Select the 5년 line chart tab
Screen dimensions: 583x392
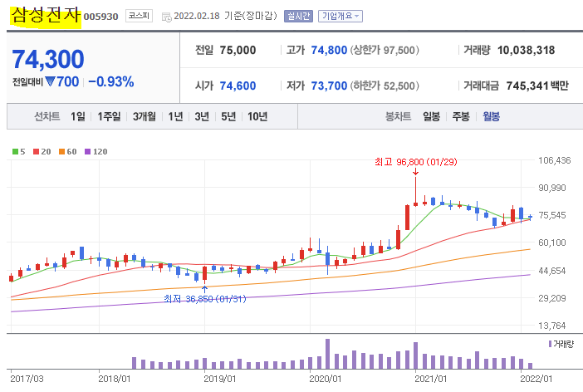(x=228, y=117)
